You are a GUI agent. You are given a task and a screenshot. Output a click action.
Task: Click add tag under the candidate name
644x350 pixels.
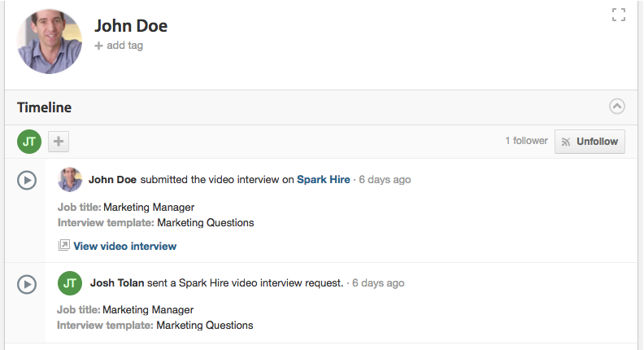119,46
